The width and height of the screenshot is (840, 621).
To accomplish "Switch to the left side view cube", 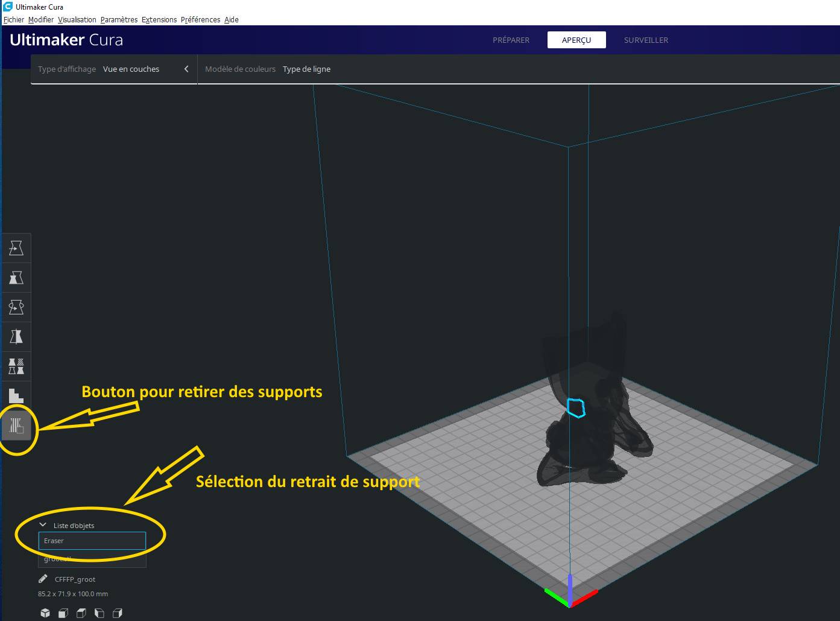I will click(x=99, y=613).
